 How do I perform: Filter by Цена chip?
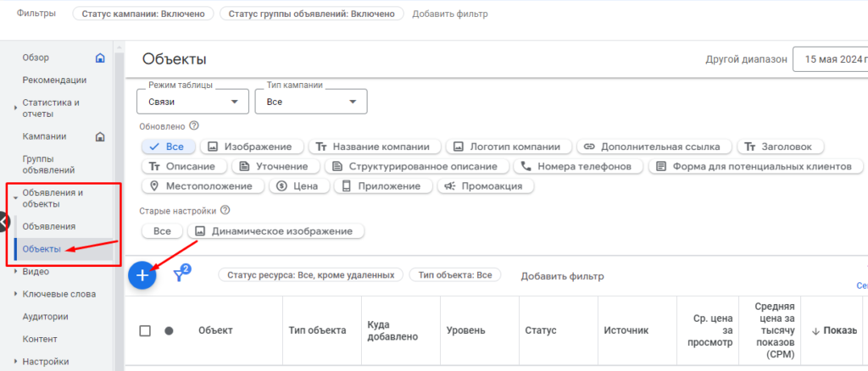click(x=299, y=186)
